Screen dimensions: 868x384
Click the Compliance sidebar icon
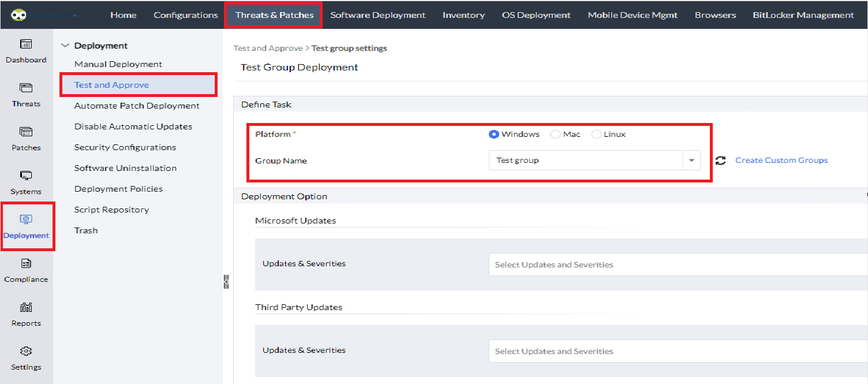coord(26,264)
